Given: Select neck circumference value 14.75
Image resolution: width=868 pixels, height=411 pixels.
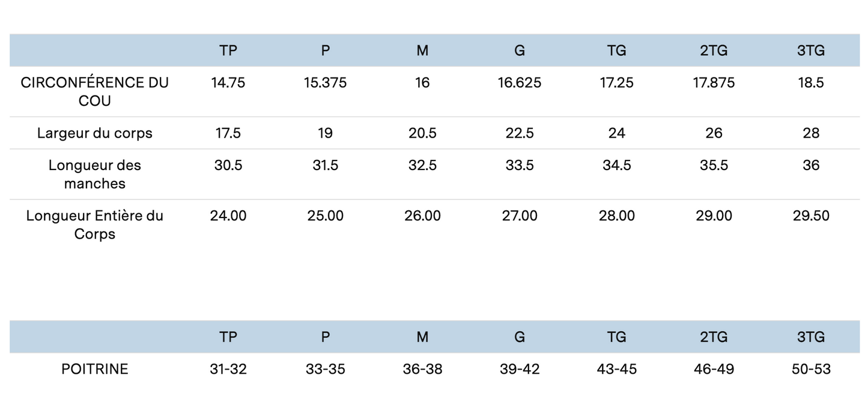Looking at the screenshot, I should pyautogui.click(x=228, y=83).
